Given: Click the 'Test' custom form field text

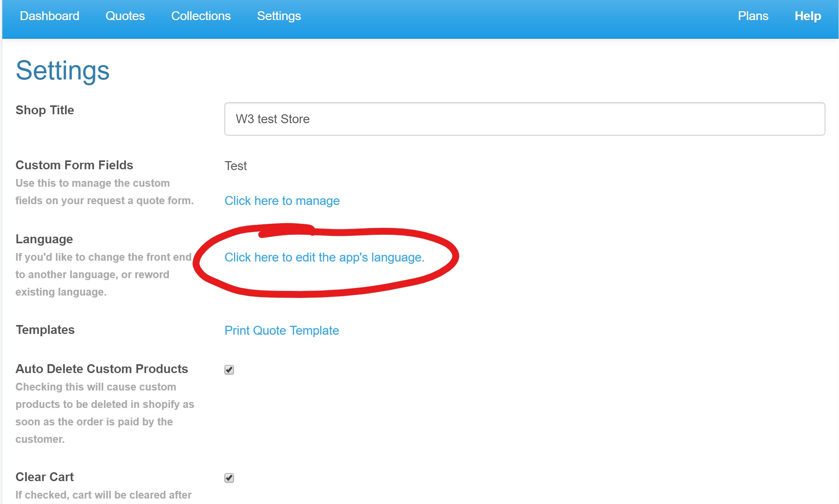Looking at the screenshot, I should (236, 166).
